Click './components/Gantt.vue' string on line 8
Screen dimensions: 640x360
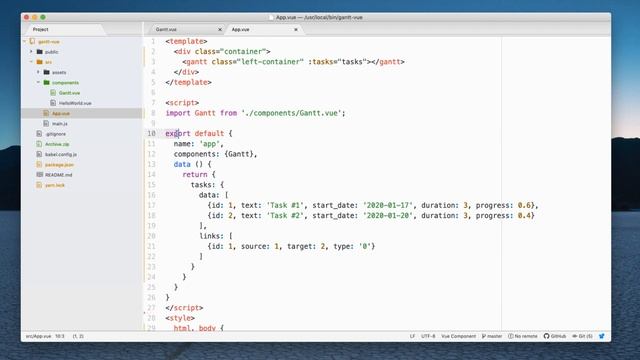click(293, 113)
